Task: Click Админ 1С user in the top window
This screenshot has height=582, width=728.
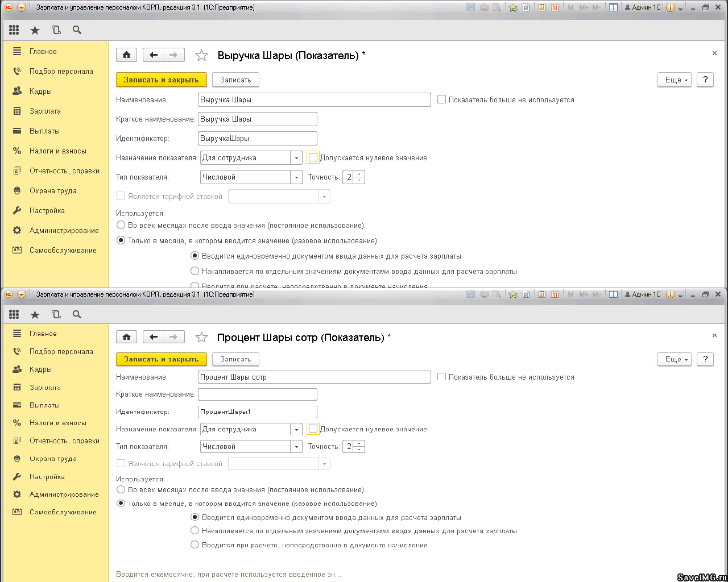Action: click(643, 7)
